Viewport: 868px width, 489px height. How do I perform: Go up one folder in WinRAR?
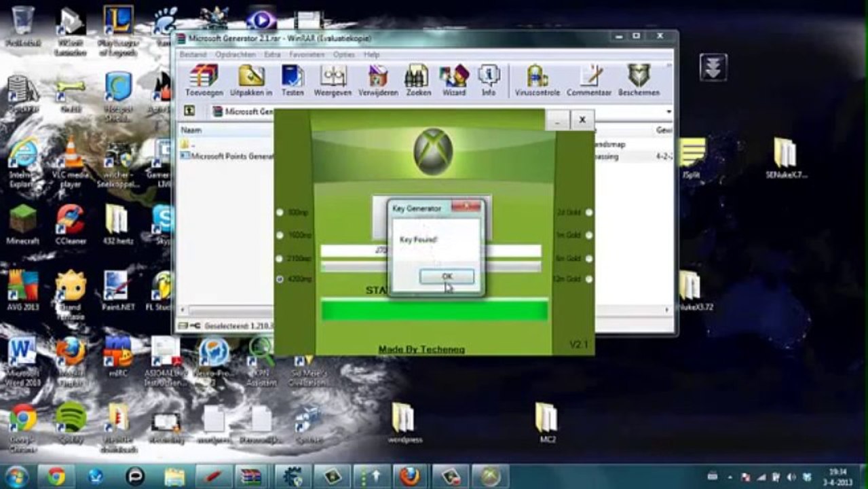coord(189,111)
